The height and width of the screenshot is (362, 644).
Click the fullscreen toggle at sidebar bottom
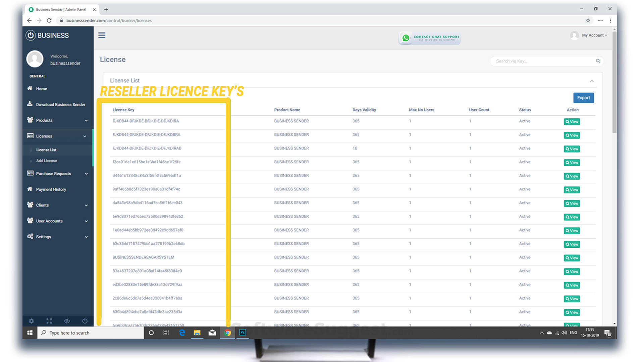(x=49, y=321)
